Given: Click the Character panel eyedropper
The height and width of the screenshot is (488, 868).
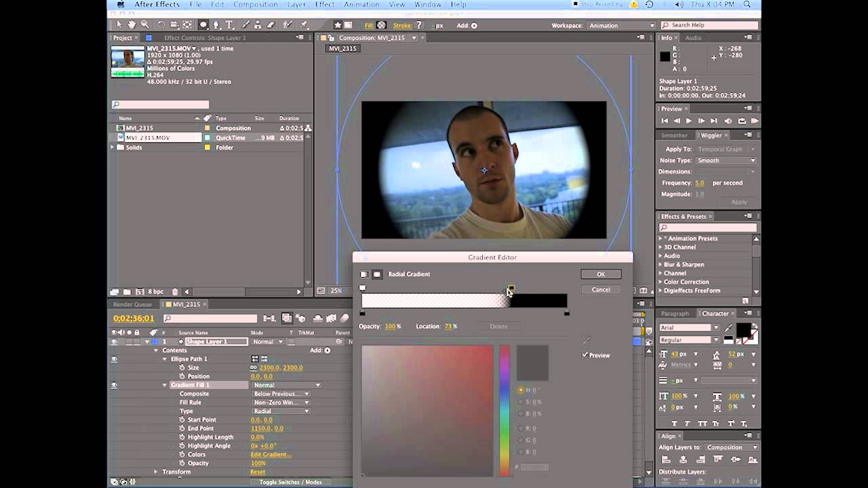Looking at the screenshot, I should (728, 328).
